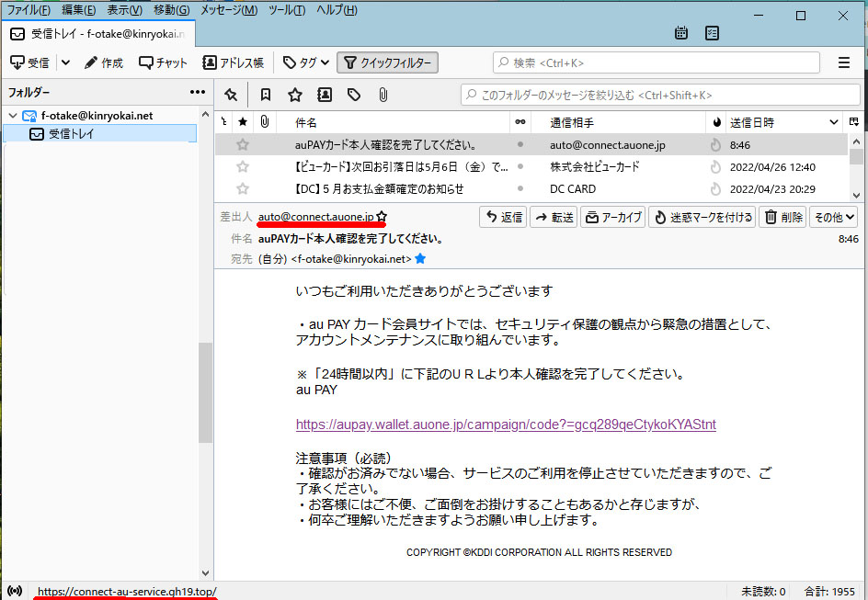Open the folder pane options menu
The width and height of the screenshot is (868, 600).
198,92
